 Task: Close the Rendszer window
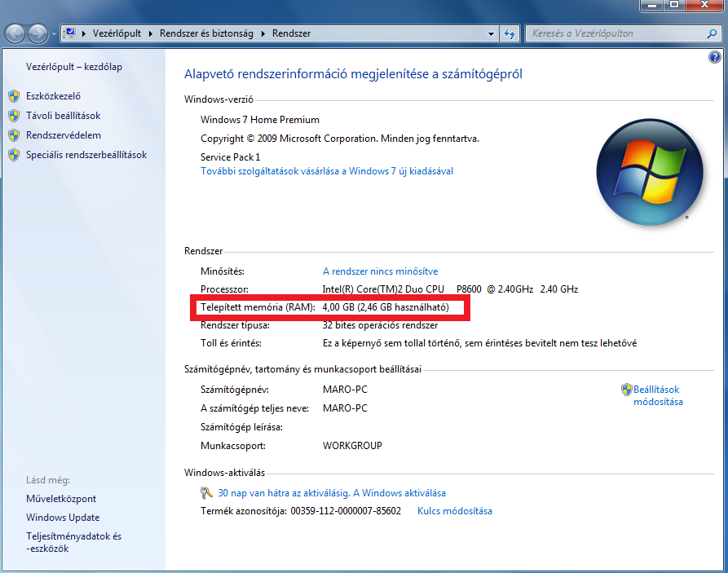coord(704,5)
